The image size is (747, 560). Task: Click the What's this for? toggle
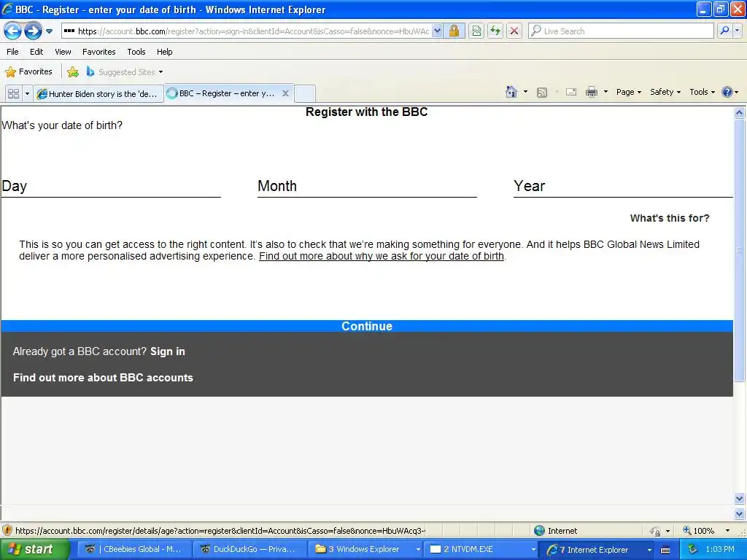click(670, 218)
